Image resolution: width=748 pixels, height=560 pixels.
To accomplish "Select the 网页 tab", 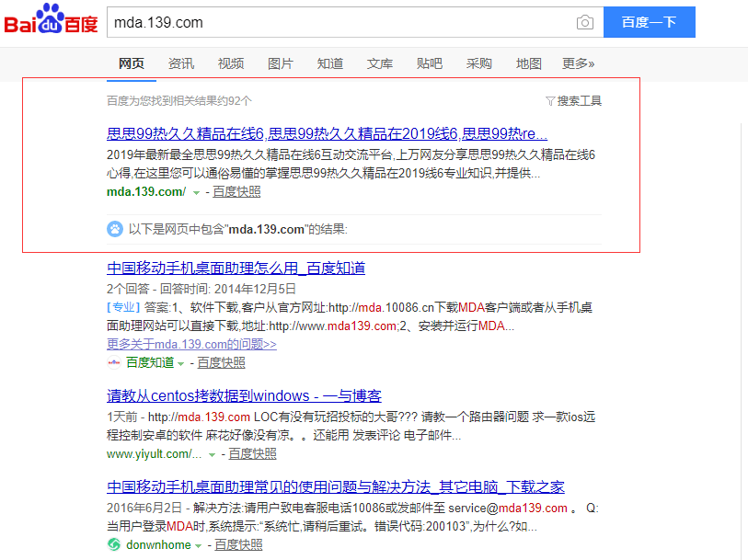I will (x=132, y=63).
